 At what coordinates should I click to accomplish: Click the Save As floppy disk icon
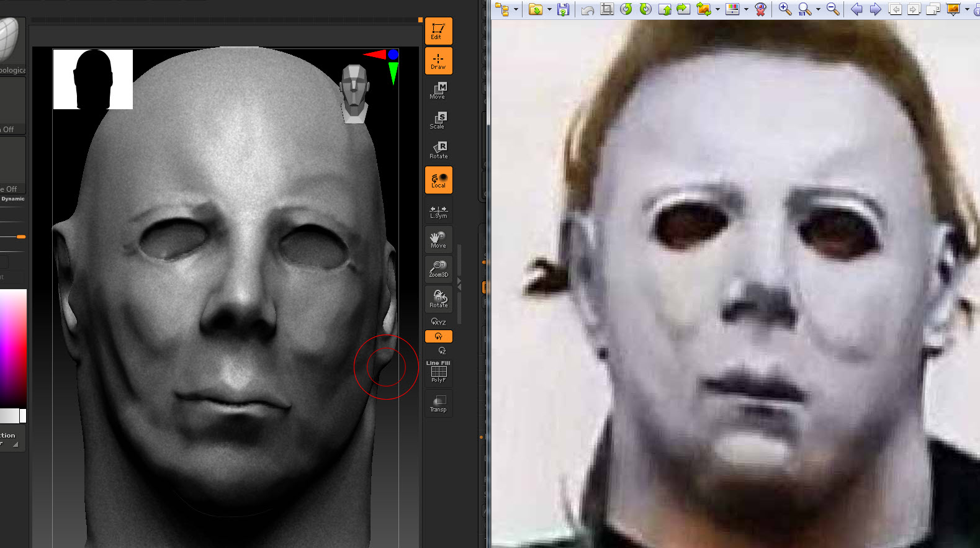coord(563,9)
